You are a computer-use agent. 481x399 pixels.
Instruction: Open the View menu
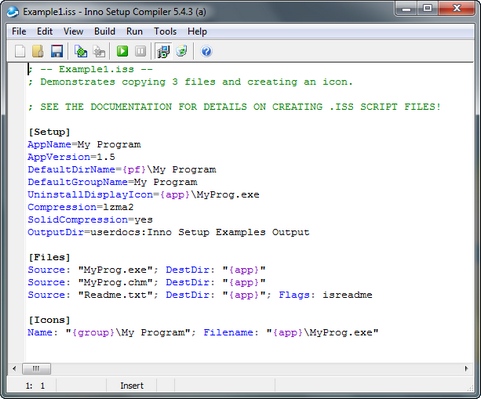[73, 31]
